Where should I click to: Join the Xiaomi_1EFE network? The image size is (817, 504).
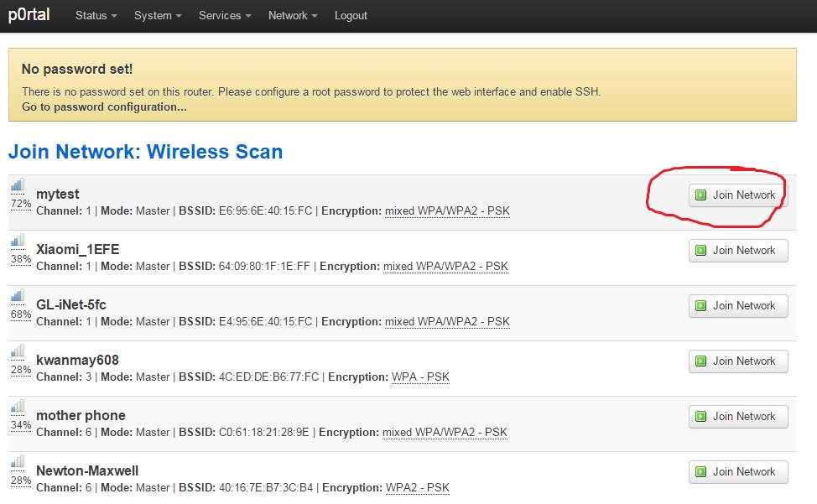(x=738, y=251)
